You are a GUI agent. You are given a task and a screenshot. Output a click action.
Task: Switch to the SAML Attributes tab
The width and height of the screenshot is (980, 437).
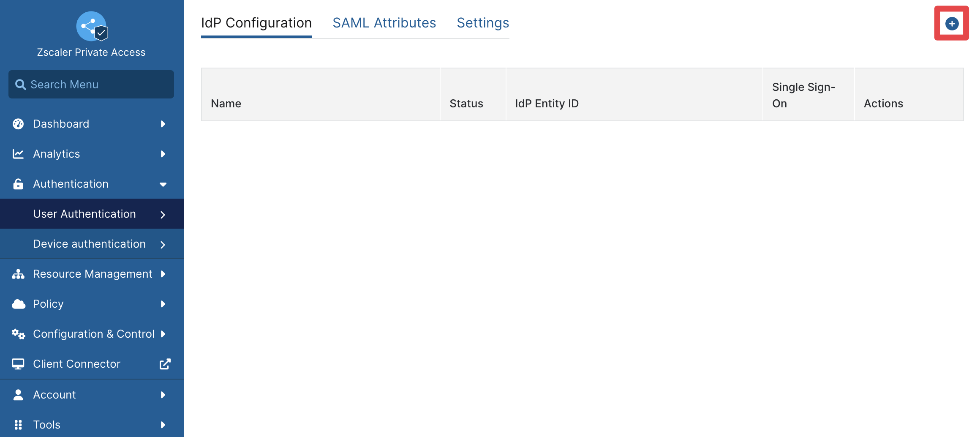(x=384, y=23)
